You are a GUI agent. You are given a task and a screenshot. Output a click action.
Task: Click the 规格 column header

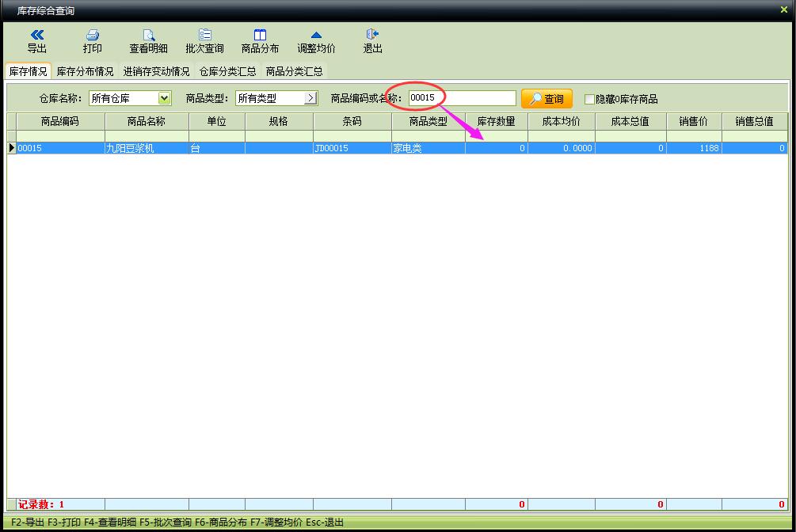pos(279,121)
